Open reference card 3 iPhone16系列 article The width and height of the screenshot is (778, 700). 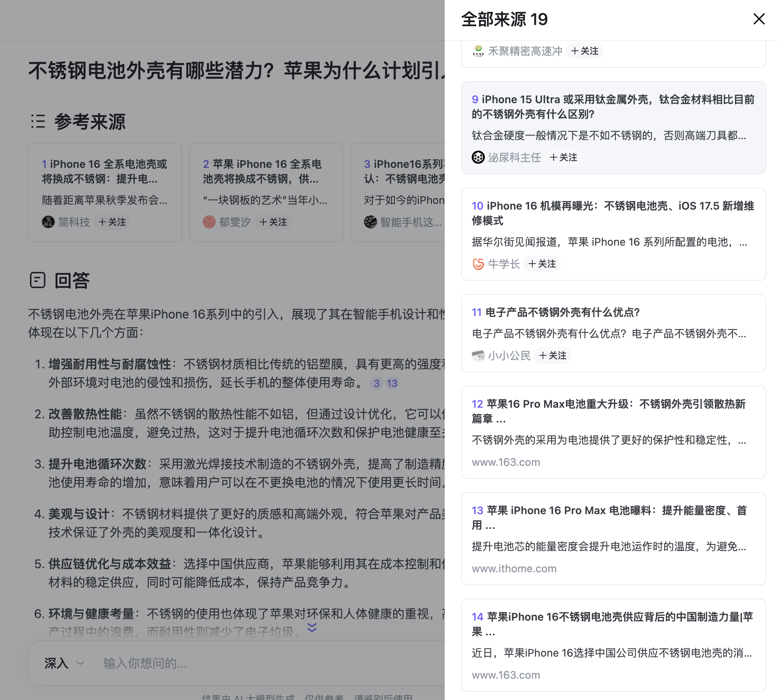point(398,192)
